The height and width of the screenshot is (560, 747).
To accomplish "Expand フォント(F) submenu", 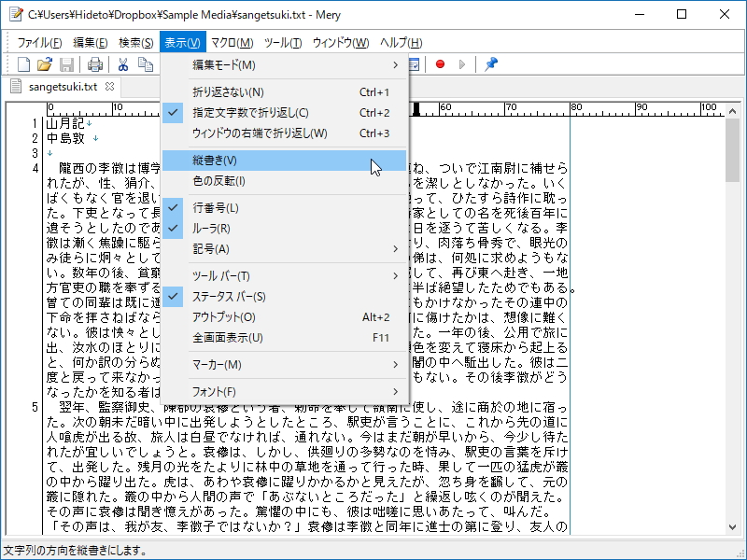I will coord(285,392).
